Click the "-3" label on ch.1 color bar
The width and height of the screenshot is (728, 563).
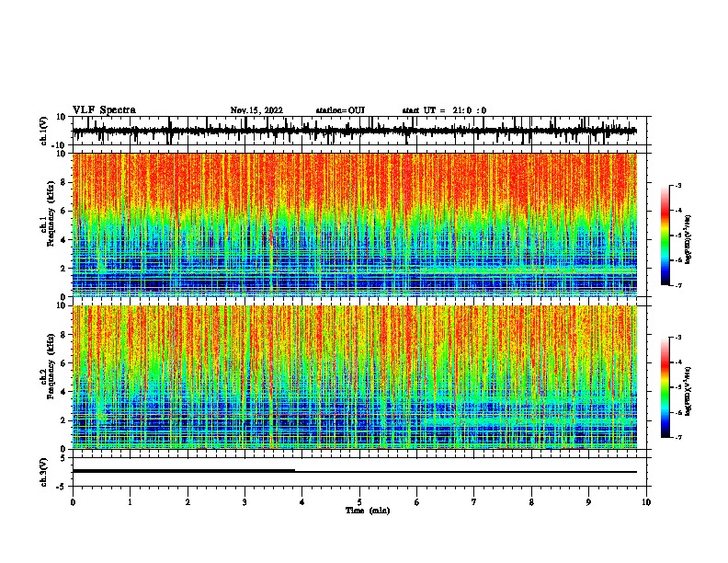click(677, 186)
